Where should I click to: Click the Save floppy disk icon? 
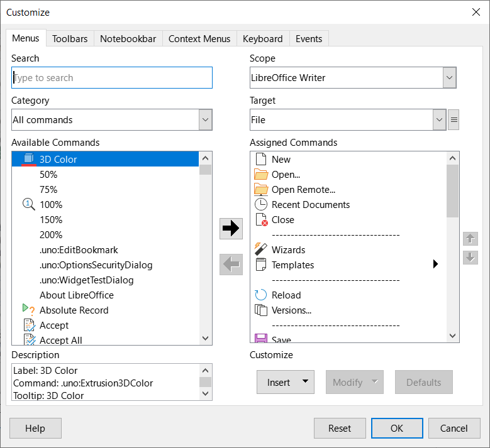(261, 339)
